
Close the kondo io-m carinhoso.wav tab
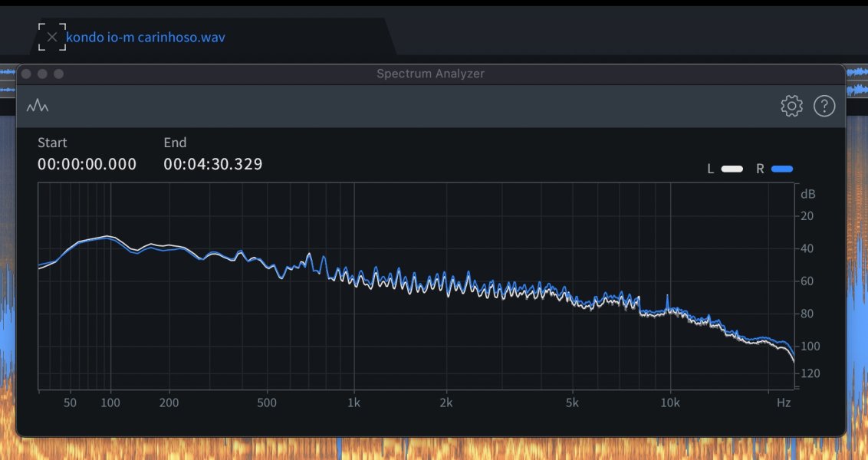[52, 37]
